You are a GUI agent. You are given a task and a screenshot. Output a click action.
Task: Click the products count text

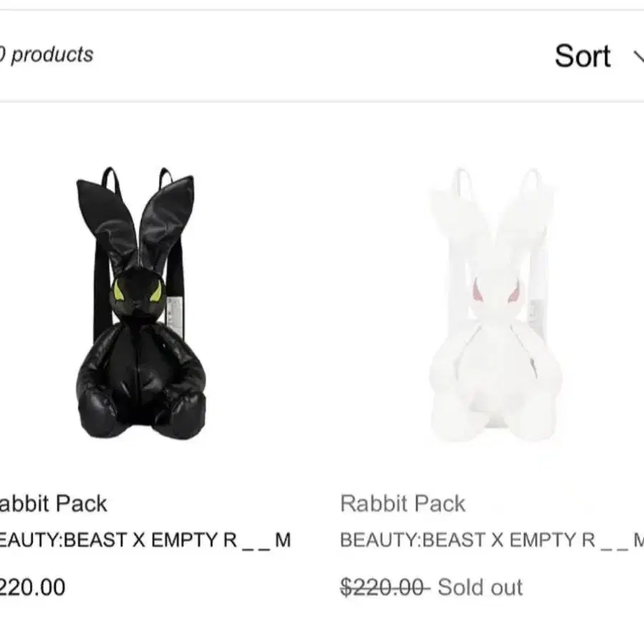(x=47, y=54)
